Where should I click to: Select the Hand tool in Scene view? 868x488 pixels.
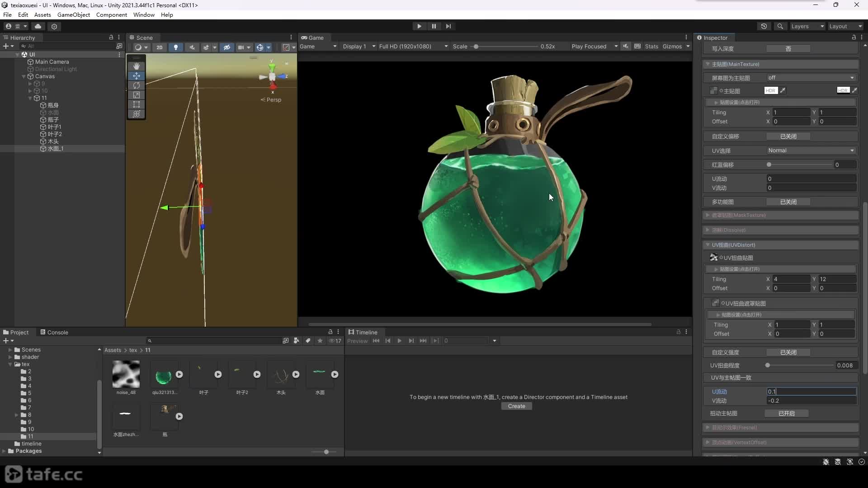tap(137, 66)
